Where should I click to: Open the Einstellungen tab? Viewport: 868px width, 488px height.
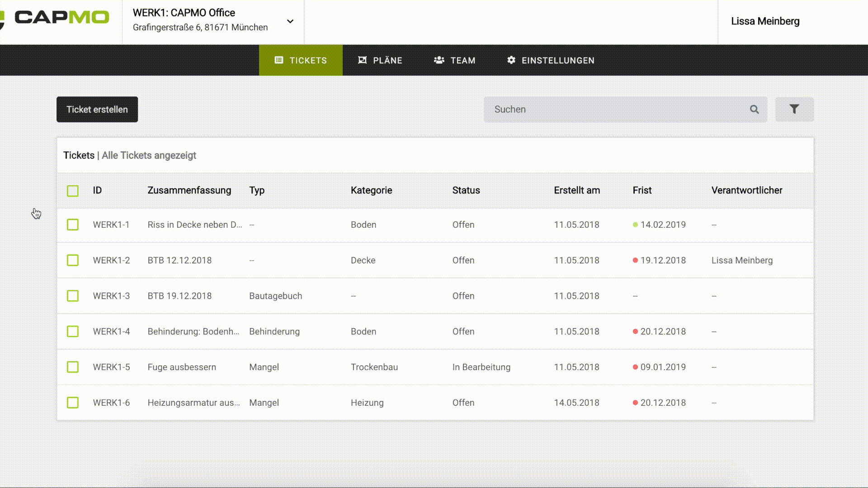pos(550,60)
